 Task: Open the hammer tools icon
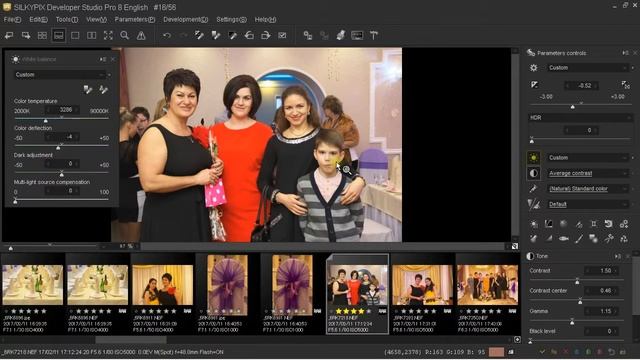tap(374, 36)
